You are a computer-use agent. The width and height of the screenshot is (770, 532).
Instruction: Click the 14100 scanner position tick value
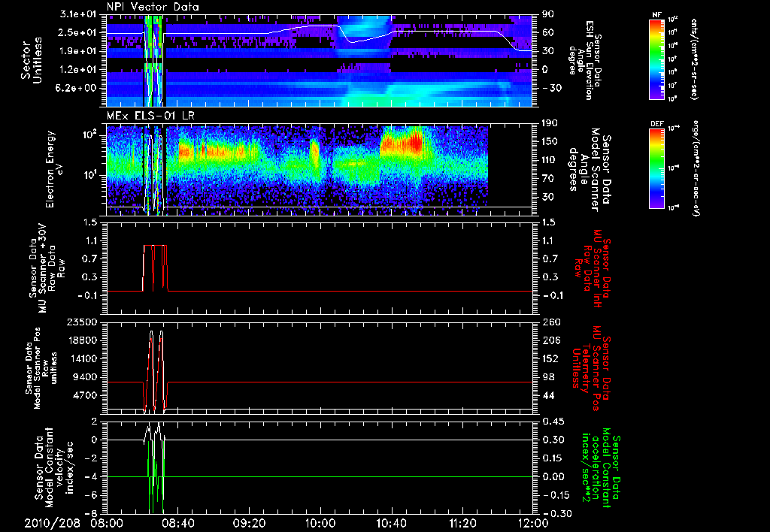(x=82, y=358)
